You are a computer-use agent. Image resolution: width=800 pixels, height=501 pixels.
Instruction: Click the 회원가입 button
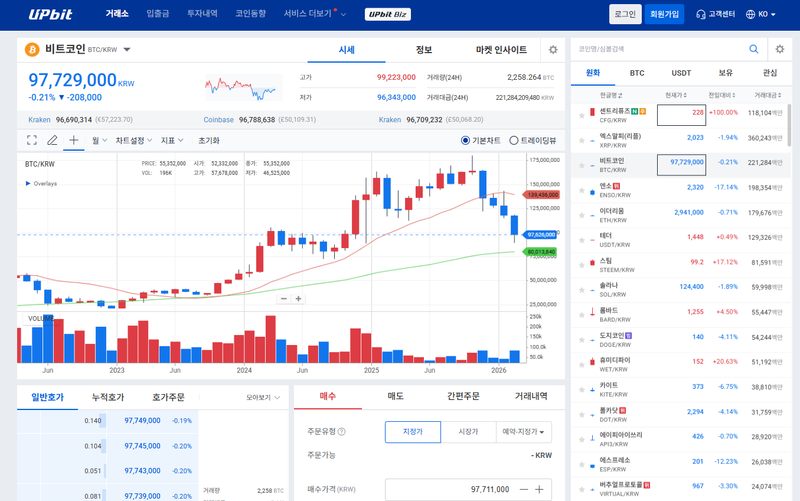(664, 15)
